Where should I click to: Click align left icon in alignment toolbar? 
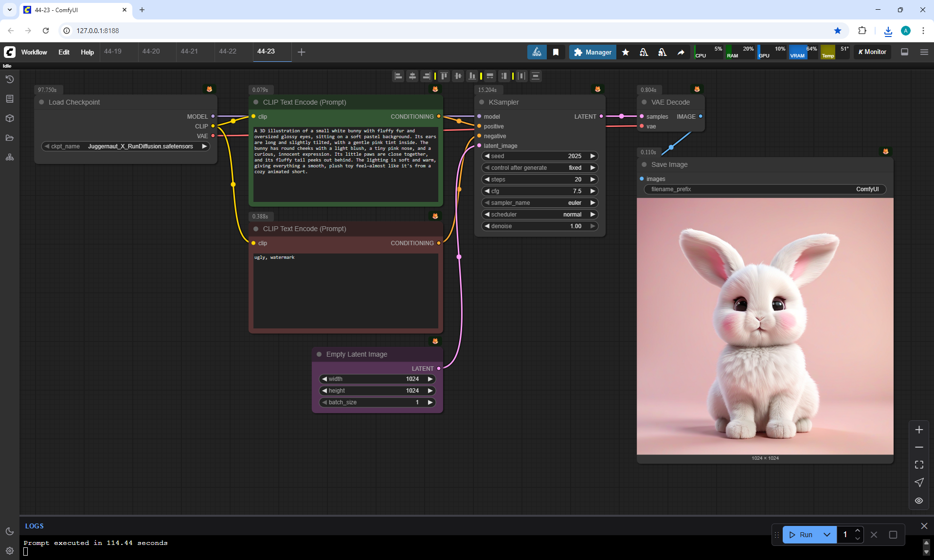pyautogui.click(x=398, y=76)
